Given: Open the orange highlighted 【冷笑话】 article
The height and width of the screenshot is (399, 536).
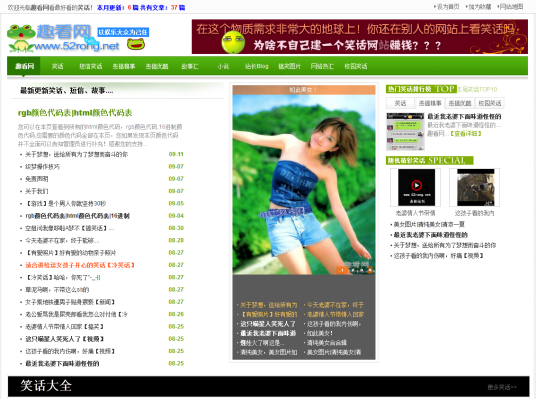Looking at the screenshot, I should pos(80,265).
